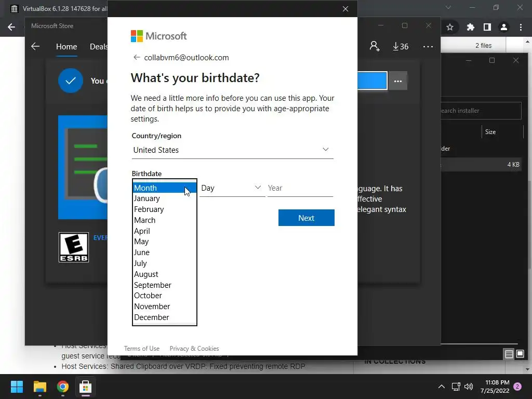
Task: Open Google Chrome from the taskbar
Action: pyautogui.click(x=63, y=387)
